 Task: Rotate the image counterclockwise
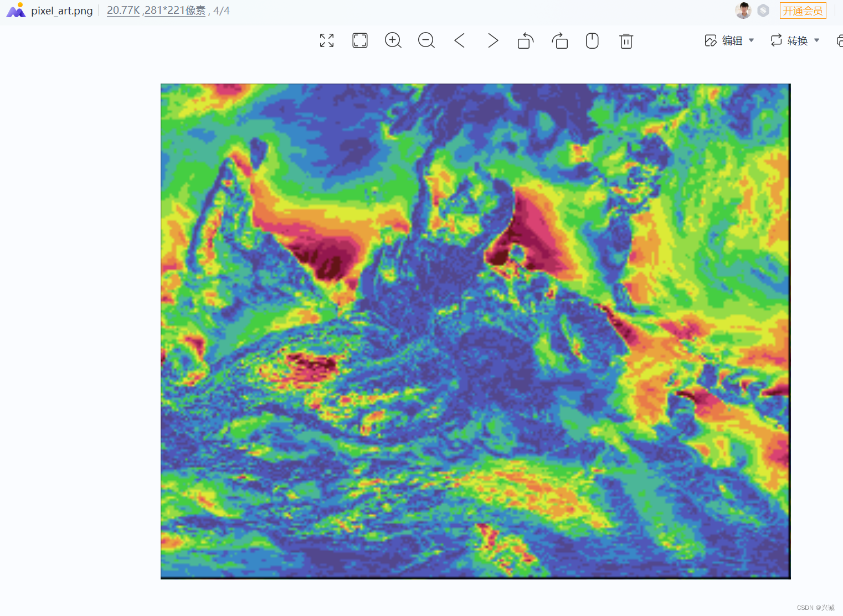[526, 41]
